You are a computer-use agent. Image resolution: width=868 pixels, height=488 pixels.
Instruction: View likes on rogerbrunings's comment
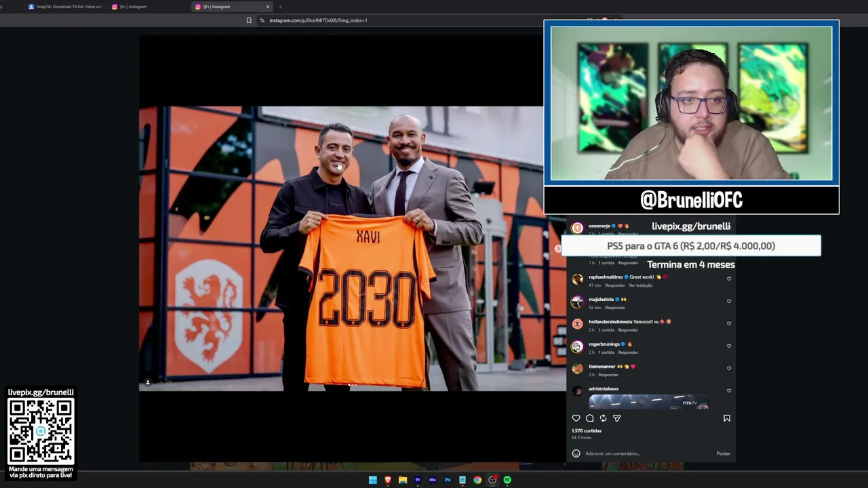[606, 352]
